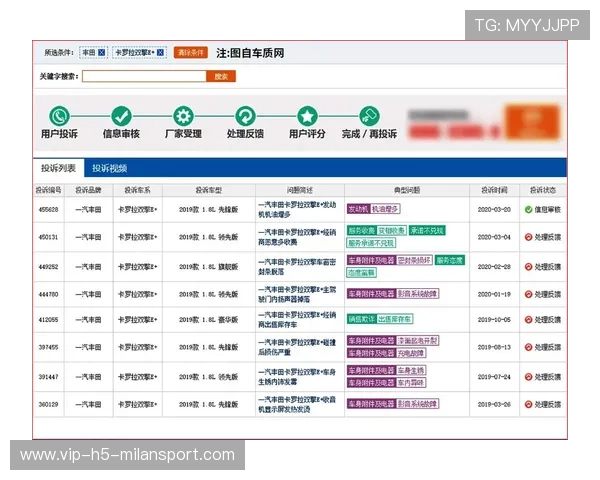Open the 服务承诺不兑现 outlined tag

tap(371, 243)
